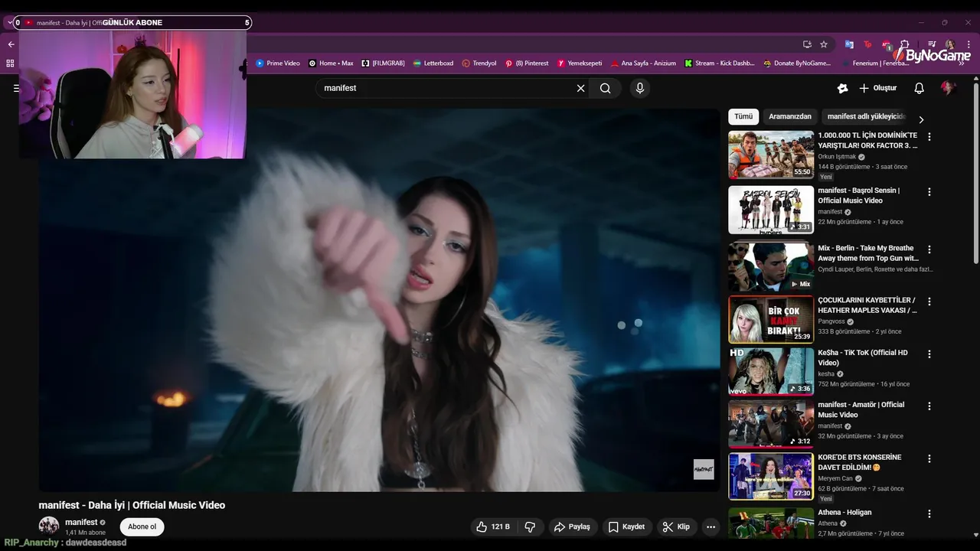Open Meryem Can channel name

coord(835,478)
